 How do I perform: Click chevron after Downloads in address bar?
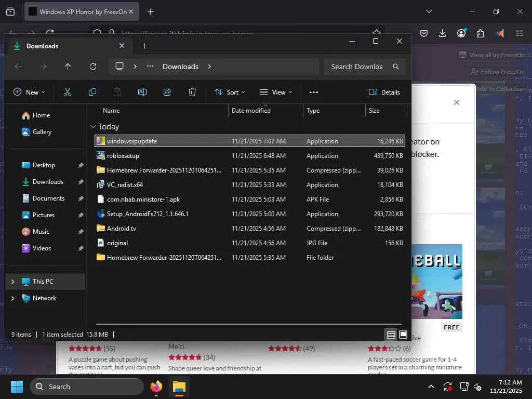click(209, 66)
